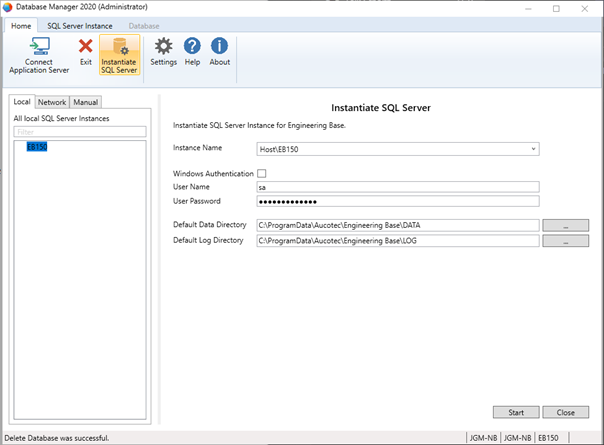Click the Database Manager app logo
Screen dimensions: 604x445
click(x=8, y=7)
